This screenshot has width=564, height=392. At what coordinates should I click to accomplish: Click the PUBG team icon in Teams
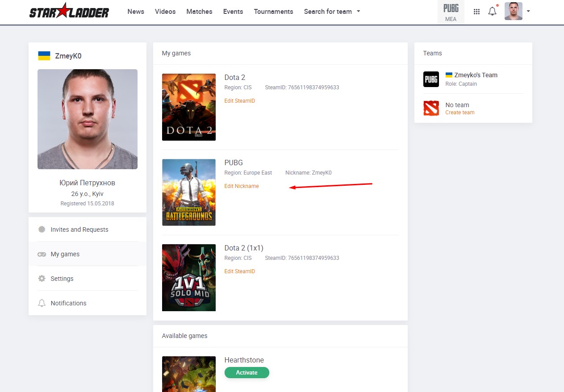[431, 79]
